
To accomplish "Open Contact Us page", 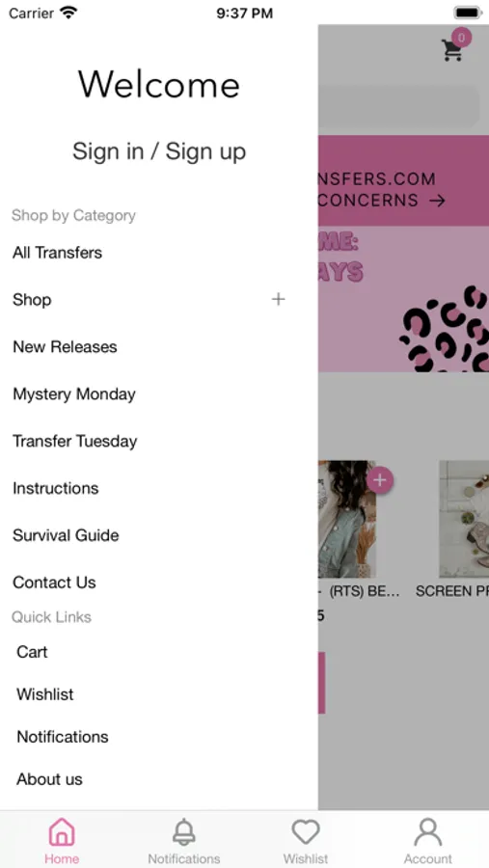I will coord(54,583).
